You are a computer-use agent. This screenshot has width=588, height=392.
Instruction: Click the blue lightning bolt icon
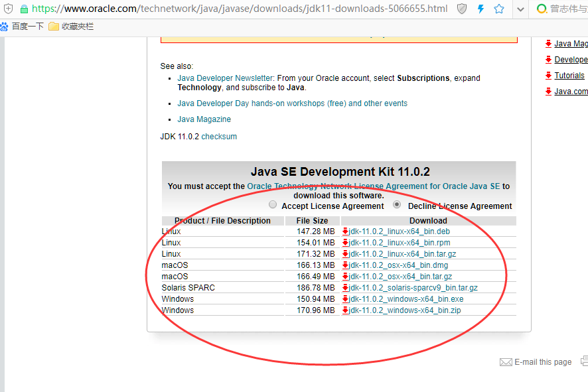(x=480, y=9)
